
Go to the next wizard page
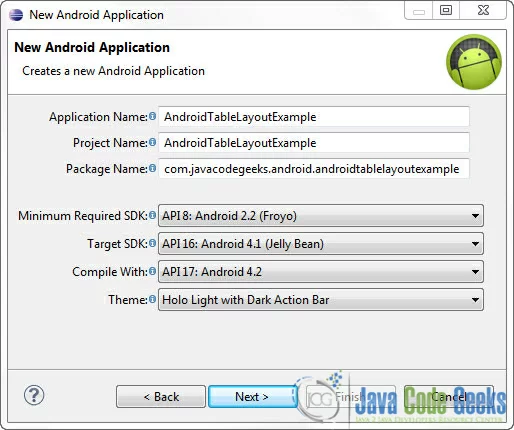point(252,397)
